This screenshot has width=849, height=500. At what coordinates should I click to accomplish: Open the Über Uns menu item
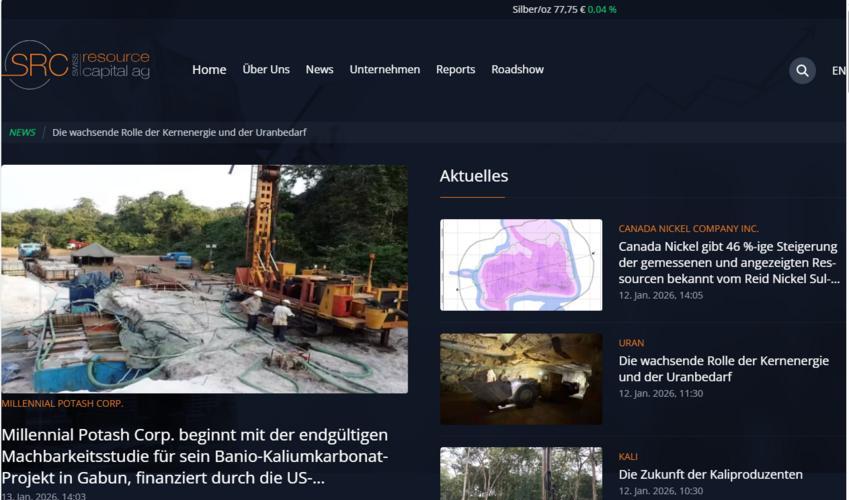(266, 69)
